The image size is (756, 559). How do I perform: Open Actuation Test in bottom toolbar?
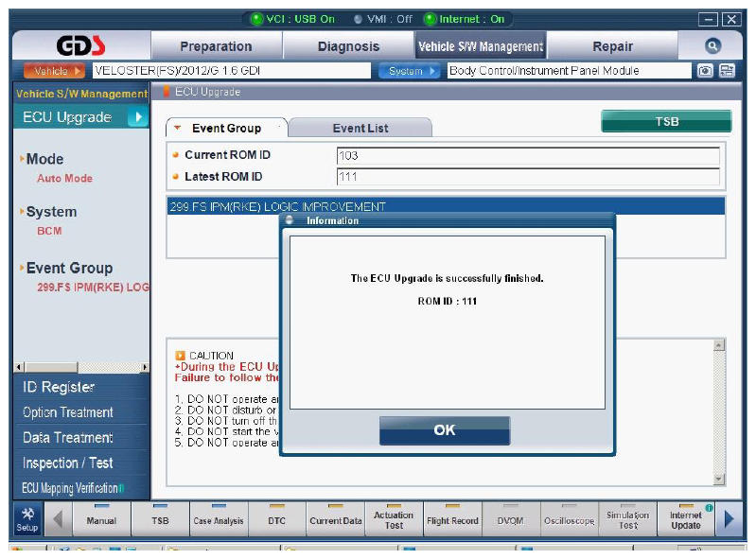(394, 519)
